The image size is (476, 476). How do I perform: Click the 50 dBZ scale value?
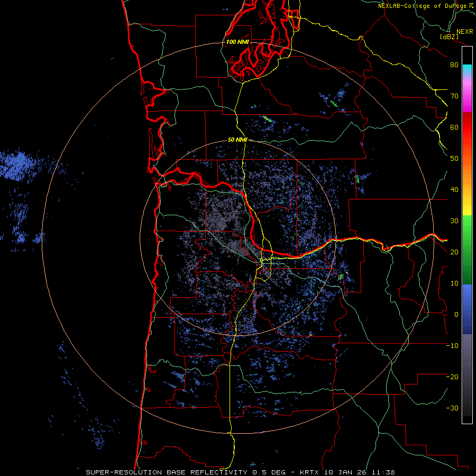[x=454, y=159]
